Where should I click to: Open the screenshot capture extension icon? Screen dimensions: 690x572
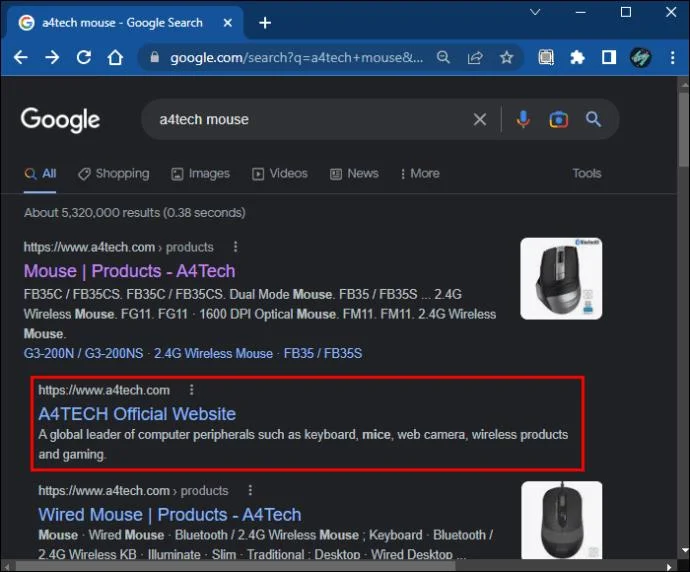point(546,58)
